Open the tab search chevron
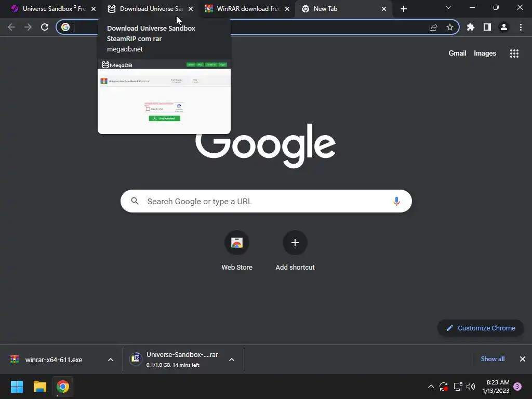This screenshot has width=532, height=399. point(448,7)
